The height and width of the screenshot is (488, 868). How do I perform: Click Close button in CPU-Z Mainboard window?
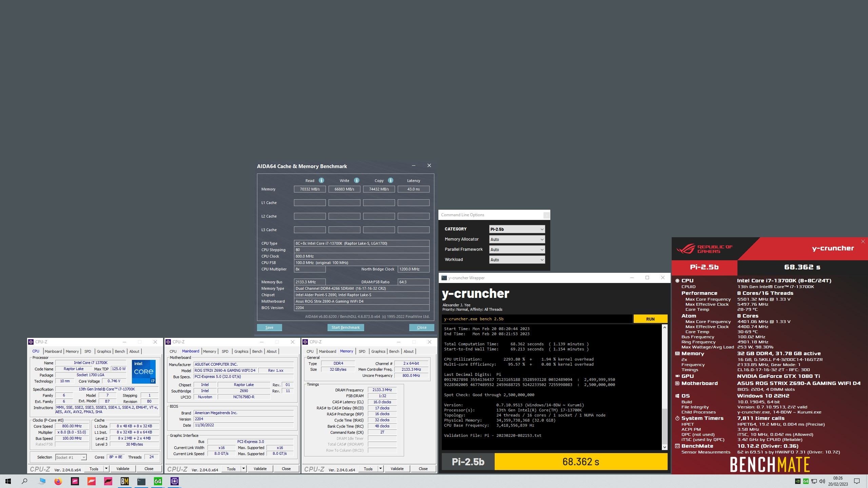click(x=286, y=469)
